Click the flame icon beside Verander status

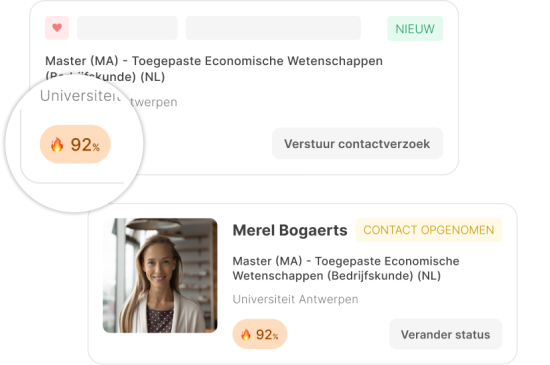pos(246,334)
